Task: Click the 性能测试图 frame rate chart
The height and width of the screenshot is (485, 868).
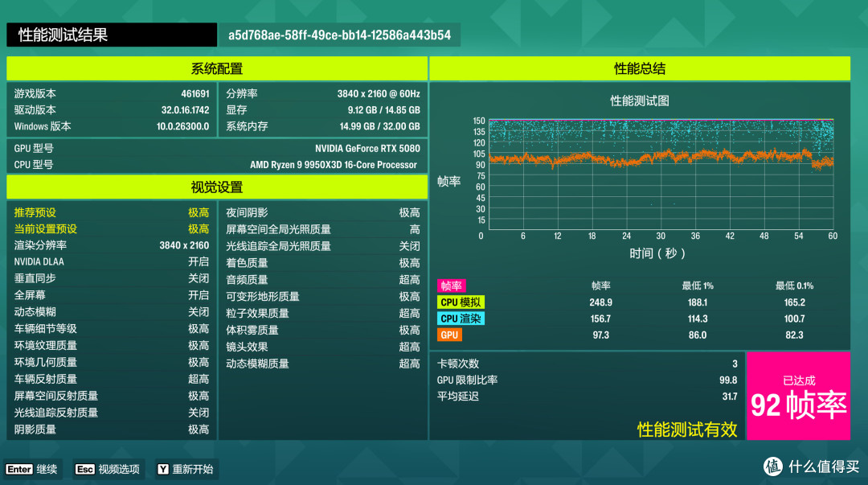Action: pyautogui.click(x=661, y=174)
